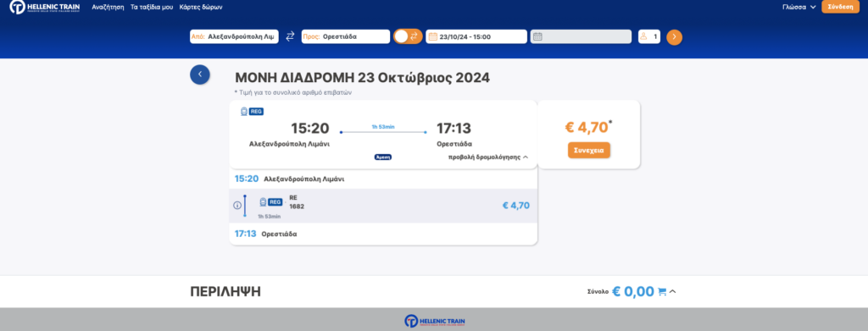The image size is (868, 331).
Task: Click departure time 15:20 in result card
Action: click(x=310, y=128)
